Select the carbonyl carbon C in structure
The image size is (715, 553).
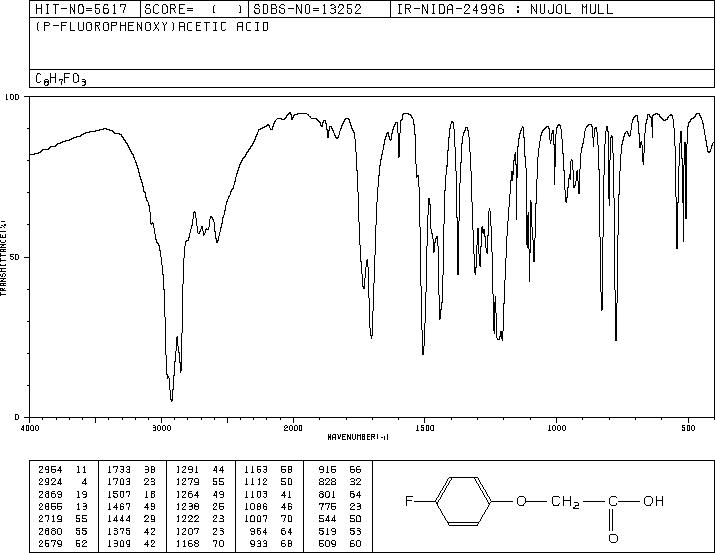pos(613,501)
